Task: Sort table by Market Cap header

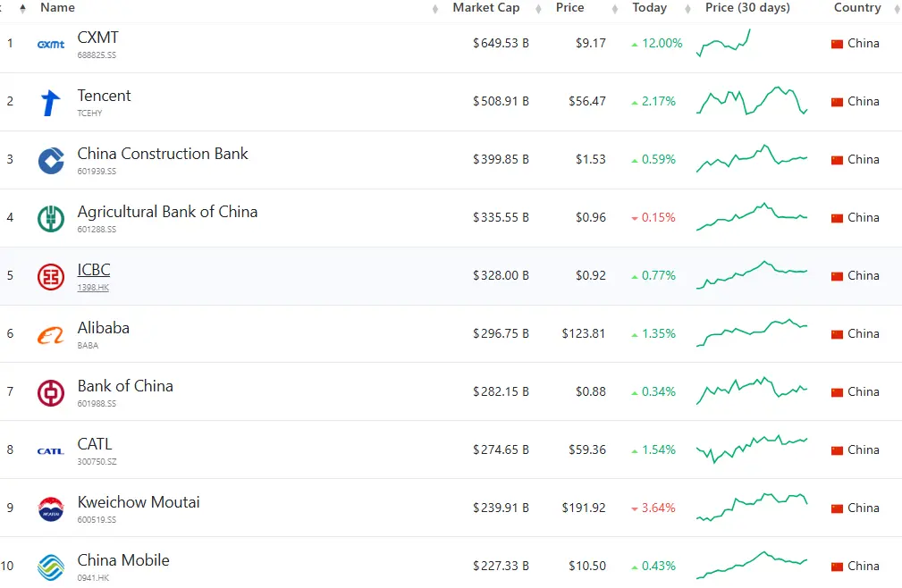Action: tap(486, 7)
